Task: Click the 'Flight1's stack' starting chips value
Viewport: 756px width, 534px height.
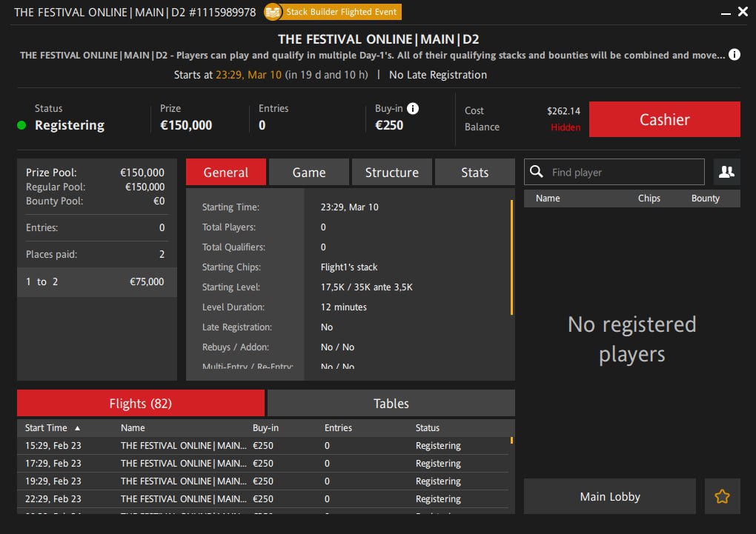Action: (349, 267)
